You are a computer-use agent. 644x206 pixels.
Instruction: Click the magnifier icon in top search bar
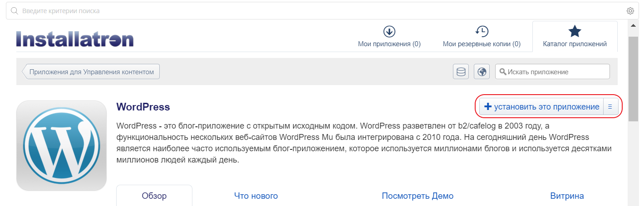pyautogui.click(x=14, y=11)
